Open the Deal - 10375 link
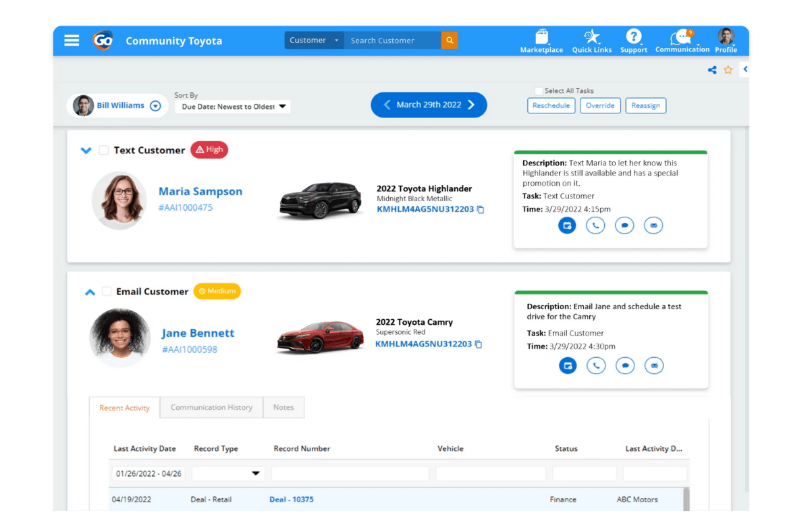 point(291,500)
